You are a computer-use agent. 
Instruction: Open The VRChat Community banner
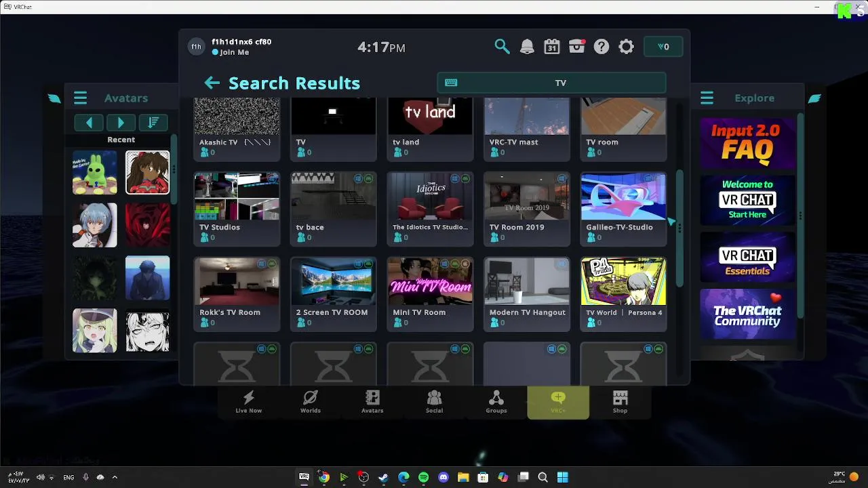(747, 314)
